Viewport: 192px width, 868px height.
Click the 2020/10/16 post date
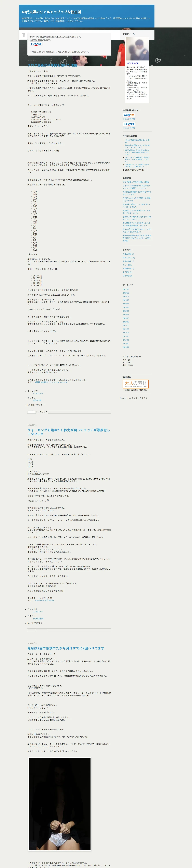(x=32, y=643)
